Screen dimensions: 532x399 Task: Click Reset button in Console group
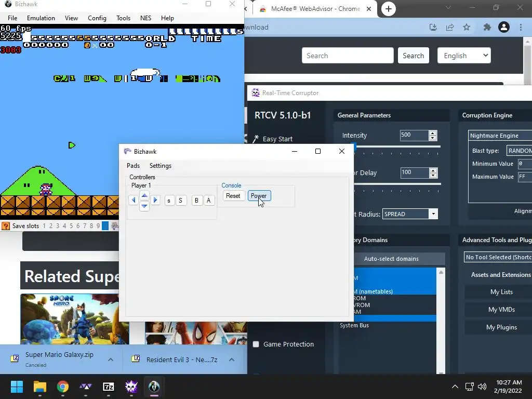point(233,196)
